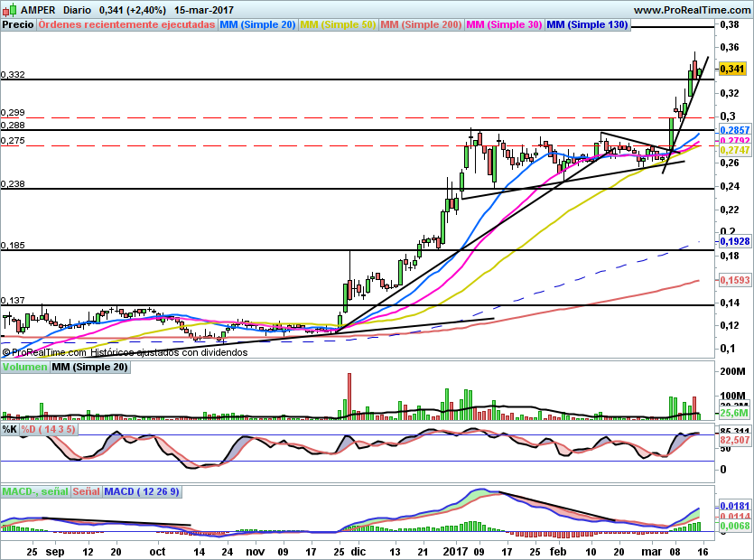This screenshot has height=560, width=754.
Task: Click the volume MM (Simple 20) label
Action: click(90, 367)
